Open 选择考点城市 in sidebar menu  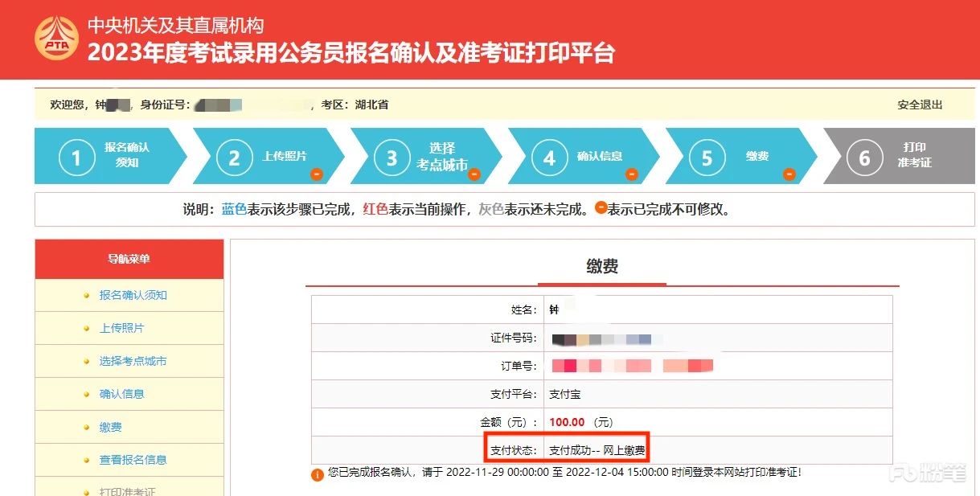133,361
